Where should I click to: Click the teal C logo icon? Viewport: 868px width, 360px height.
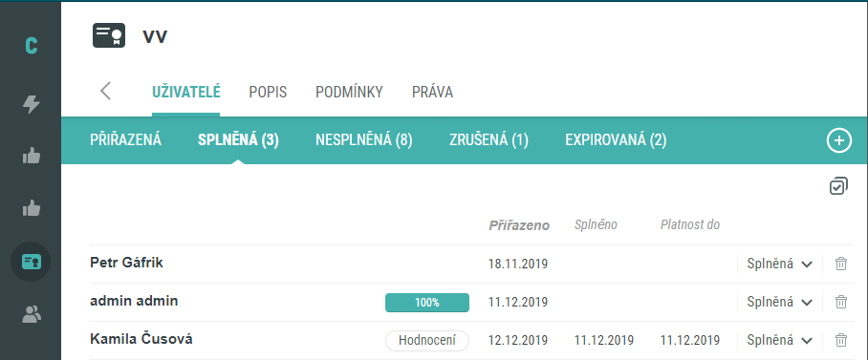pos(31,45)
